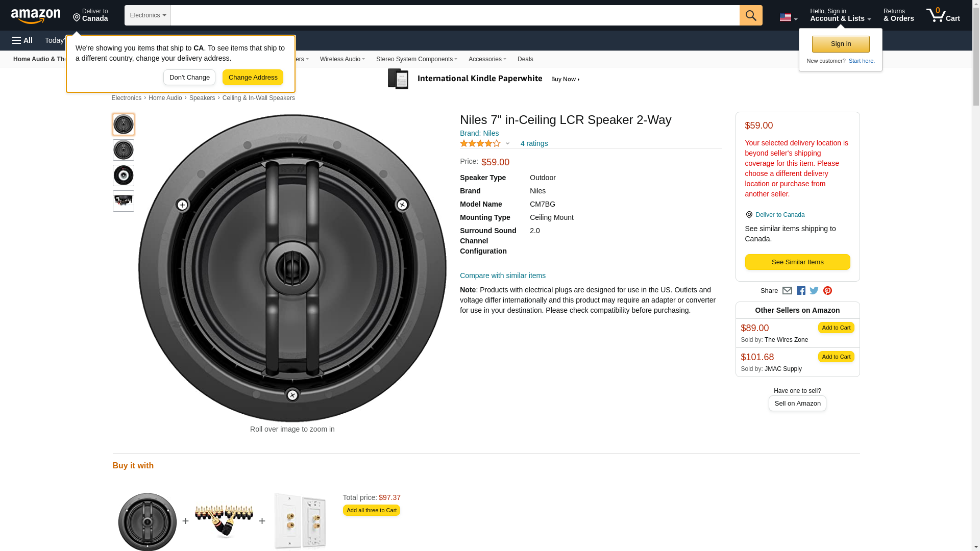Viewport: 980px width, 551px height.
Task: Open the Electronics search category dropdown
Action: (148, 15)
